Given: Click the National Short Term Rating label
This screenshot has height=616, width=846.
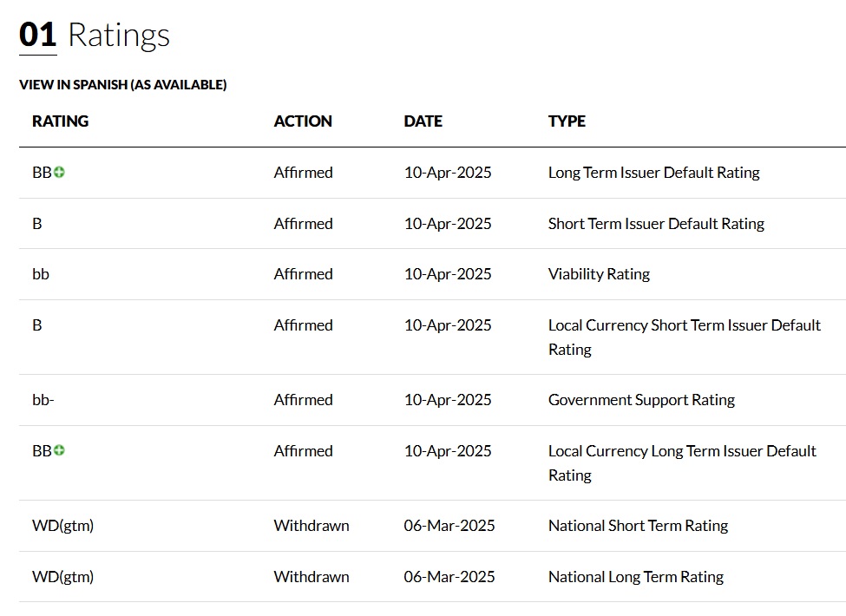Looking at the screenshot, I should tap(638, 526).
